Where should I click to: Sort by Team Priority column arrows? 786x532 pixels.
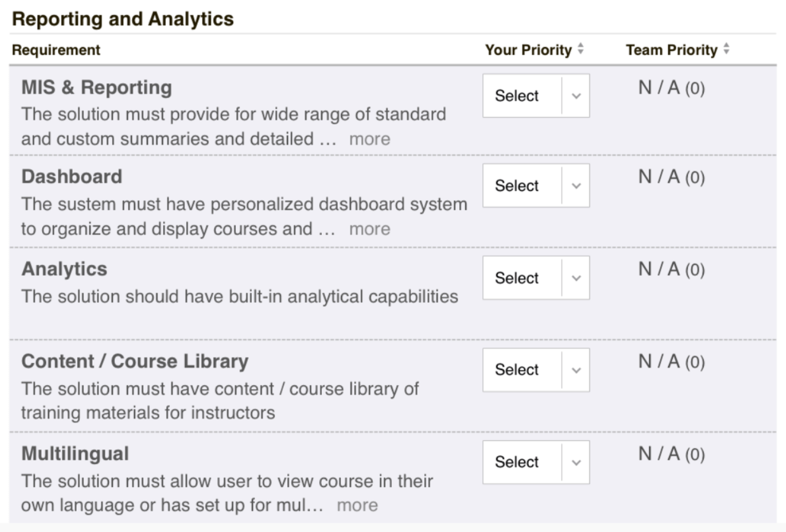[726, 49]
